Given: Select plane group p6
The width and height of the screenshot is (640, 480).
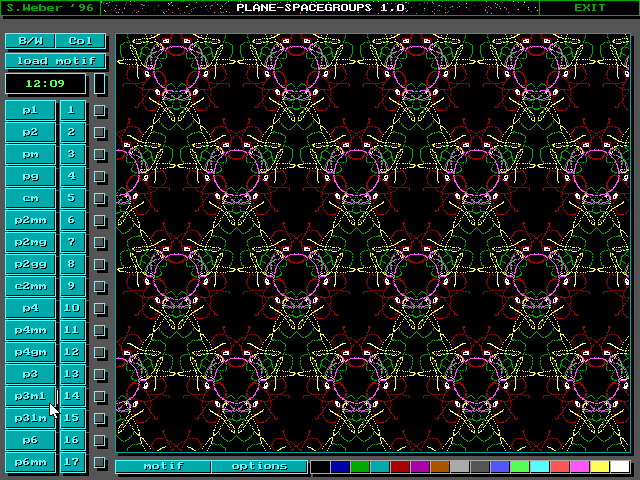Looking at the screenshot, I should click(30, 440).
